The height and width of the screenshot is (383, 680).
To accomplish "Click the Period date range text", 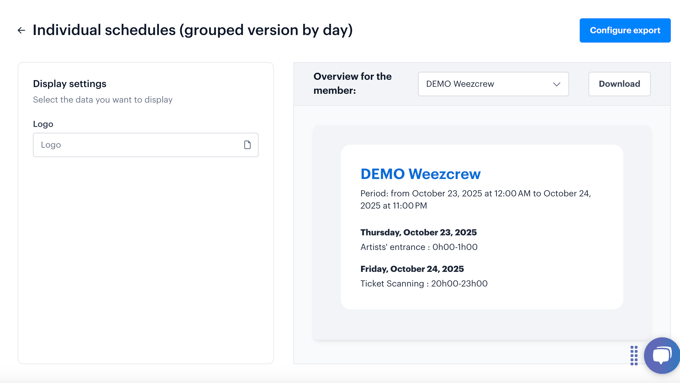I will 476,200.
